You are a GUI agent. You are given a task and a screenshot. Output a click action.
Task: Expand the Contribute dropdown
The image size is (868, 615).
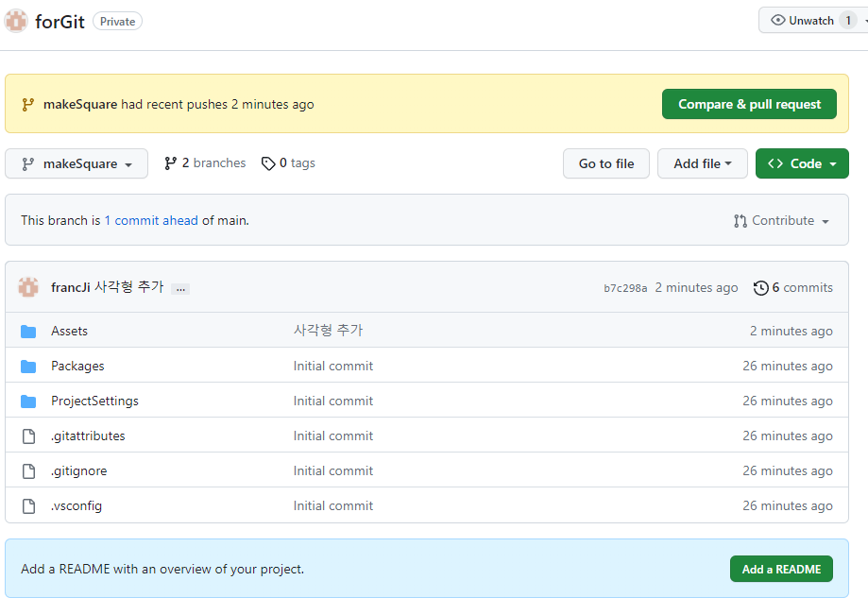click(781, 220)
